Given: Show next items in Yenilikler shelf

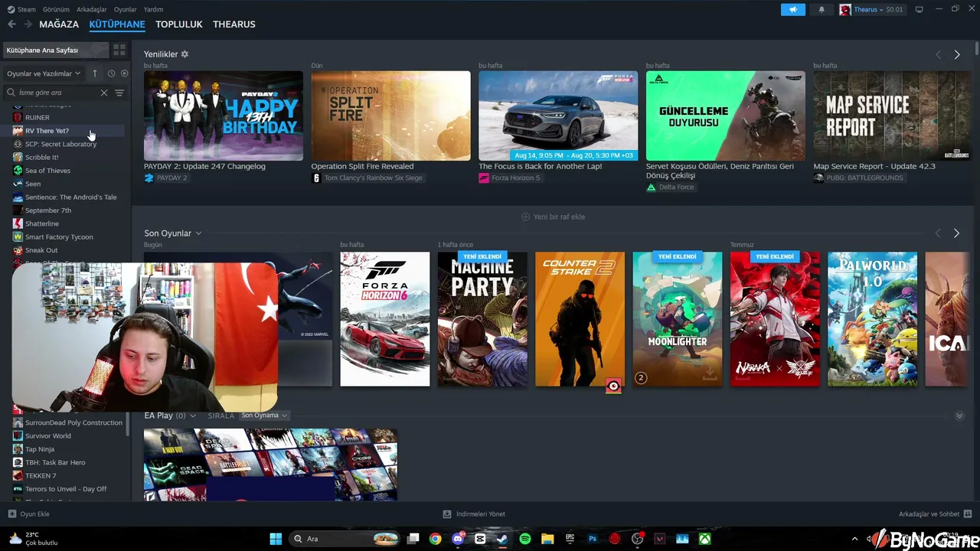Looking at the screenshot, I should pos(957,54).
